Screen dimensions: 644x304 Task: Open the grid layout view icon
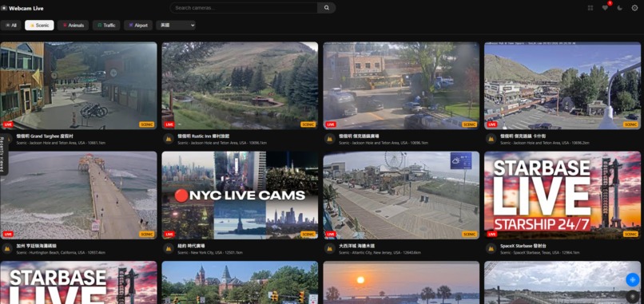pyautogui.click(x=590, y=8)
